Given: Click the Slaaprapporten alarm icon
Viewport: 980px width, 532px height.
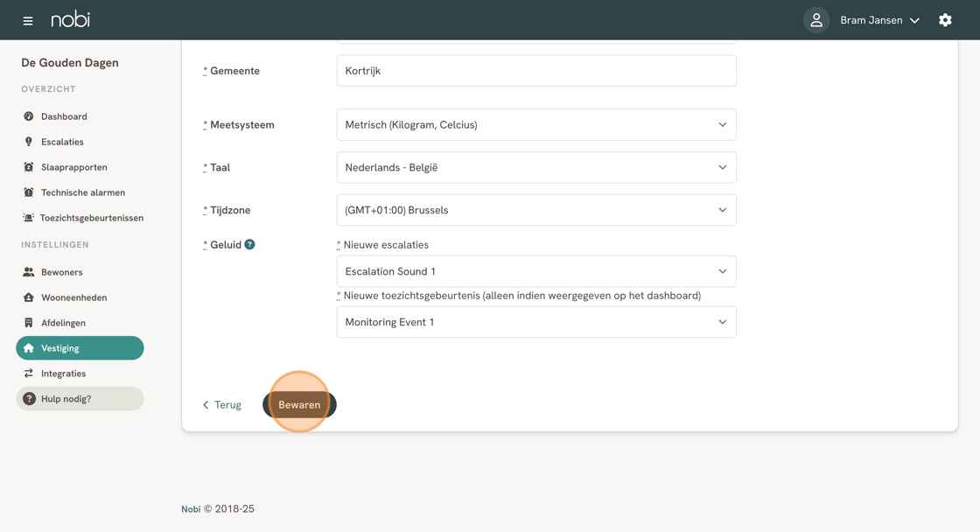Looking at the screenshot, I should coord(29,167).
